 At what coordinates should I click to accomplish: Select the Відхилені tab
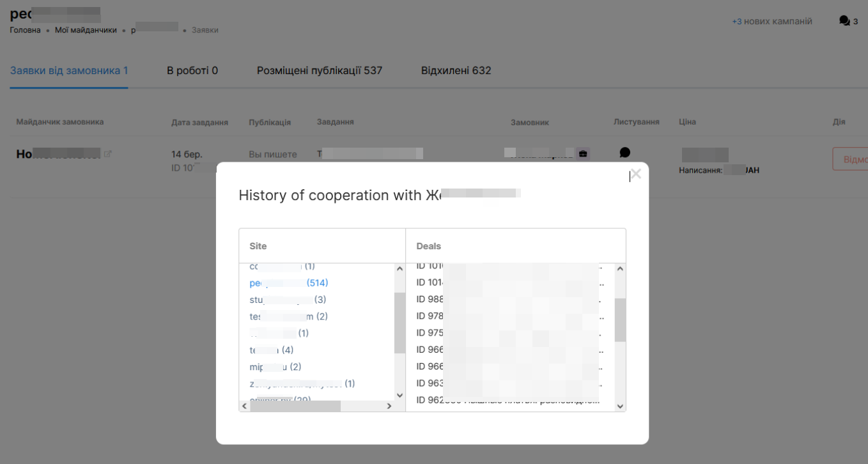[456, 70]
